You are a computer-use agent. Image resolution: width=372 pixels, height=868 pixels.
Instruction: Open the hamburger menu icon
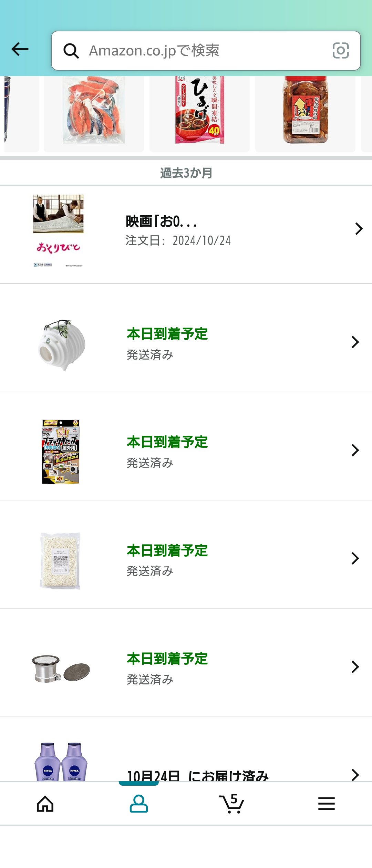pyautogui.click(x=326, y=804)
